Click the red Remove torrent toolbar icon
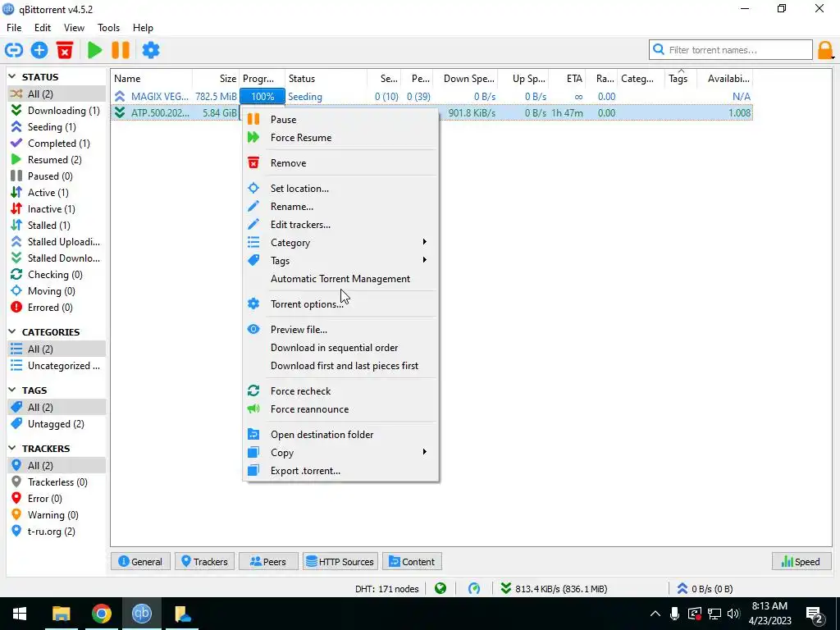 pyautogui.click(x=65, y=50)
